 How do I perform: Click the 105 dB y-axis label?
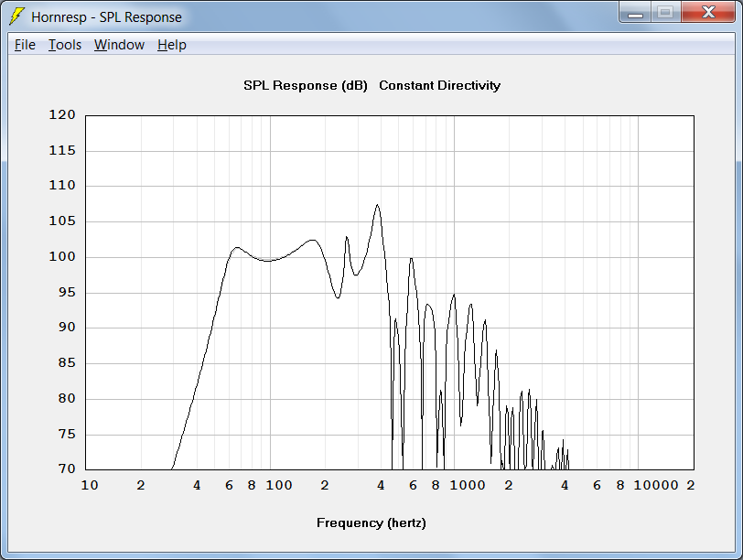[x=62, y=221]
